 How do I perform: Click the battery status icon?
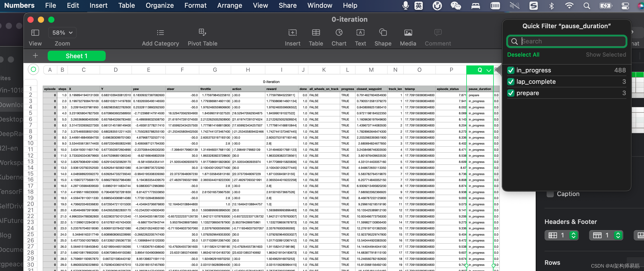pos(606,5)
